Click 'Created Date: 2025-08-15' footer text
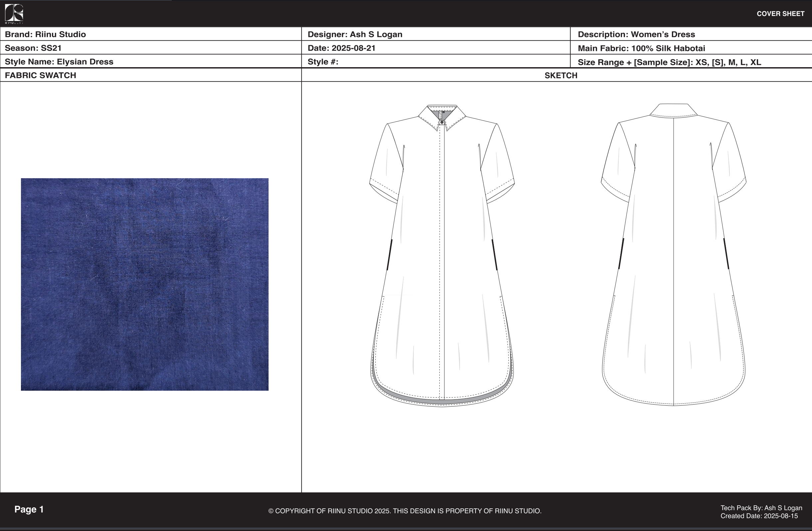812x531 pixels. [759, 516]
